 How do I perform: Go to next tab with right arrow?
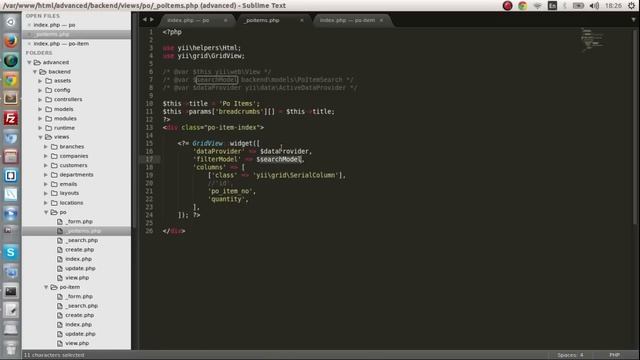click(152, 20)
